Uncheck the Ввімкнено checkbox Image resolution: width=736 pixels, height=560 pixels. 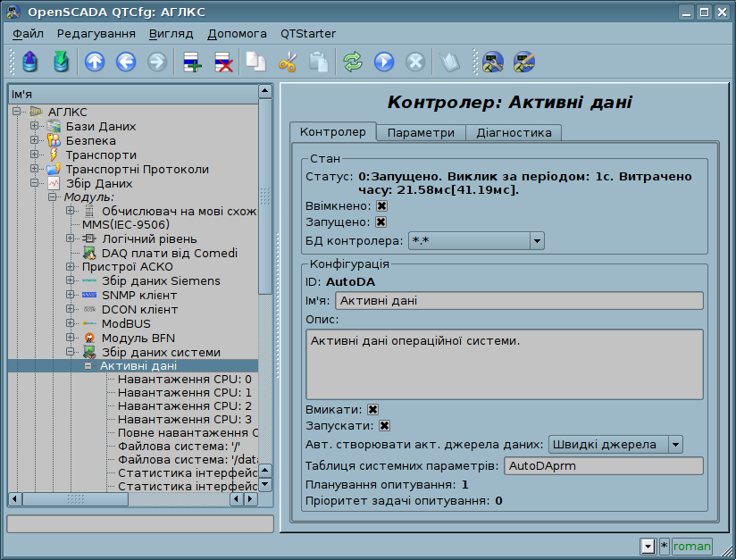coord(381,205)
